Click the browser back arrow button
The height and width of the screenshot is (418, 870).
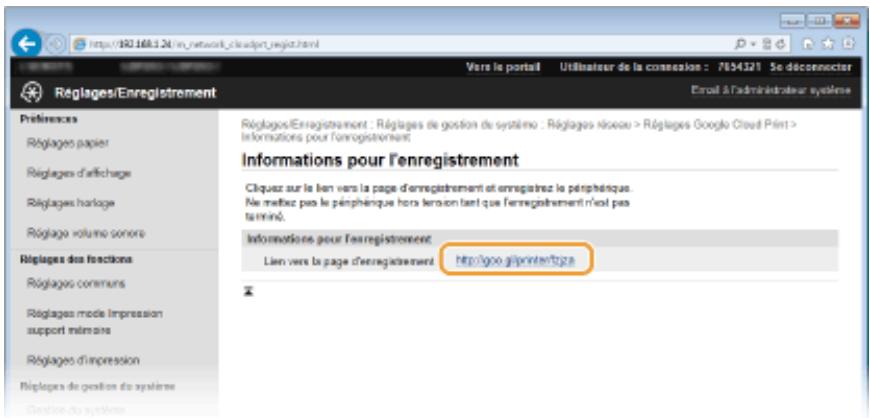pyautogui.click(x=27, y=44)
